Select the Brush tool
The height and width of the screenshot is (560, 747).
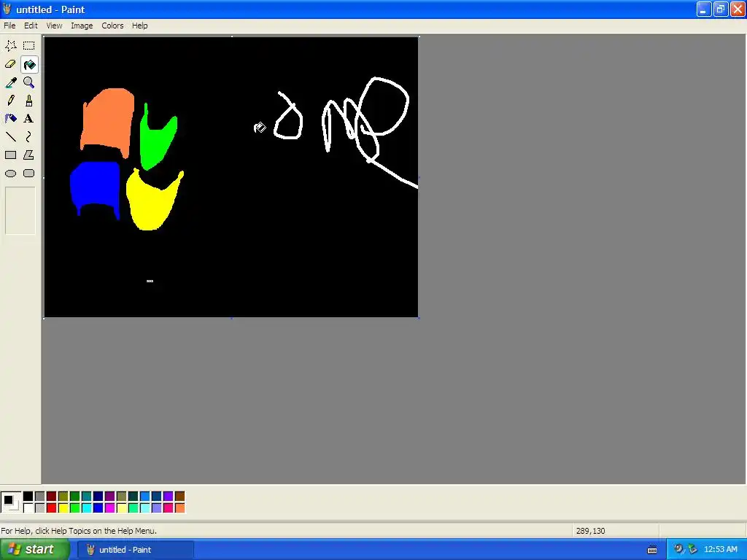click(29, 101)
